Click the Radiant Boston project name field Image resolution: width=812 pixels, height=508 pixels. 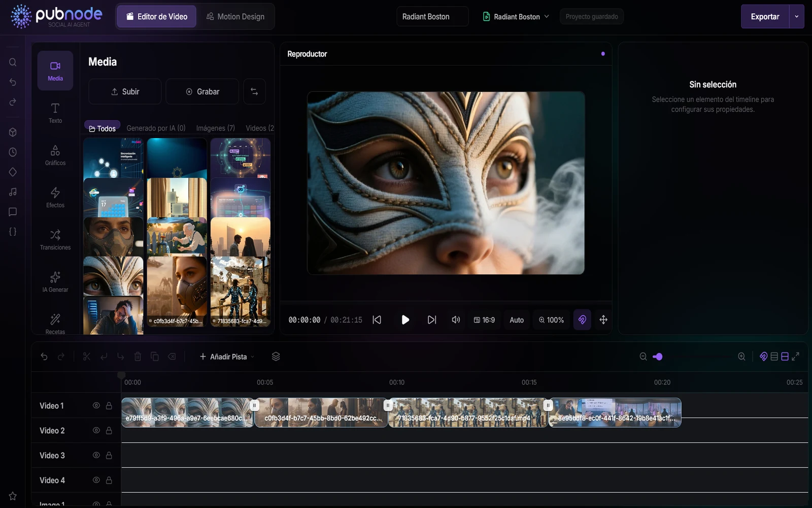(432, 17)
